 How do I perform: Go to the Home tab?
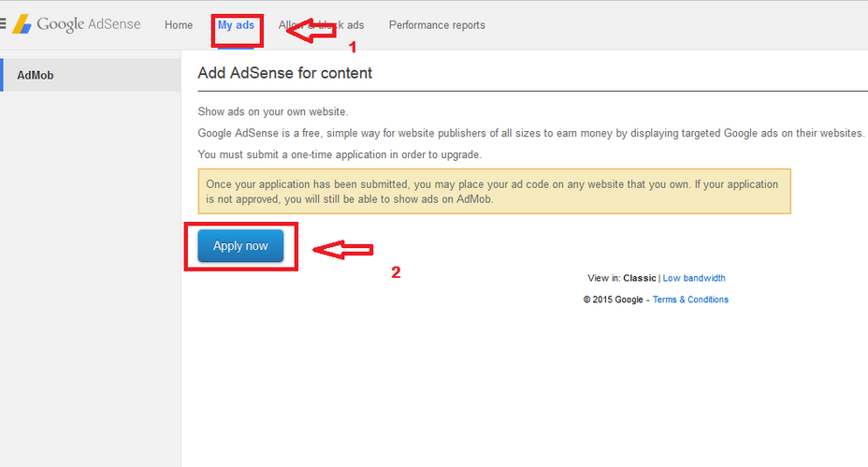pos(179,25)
